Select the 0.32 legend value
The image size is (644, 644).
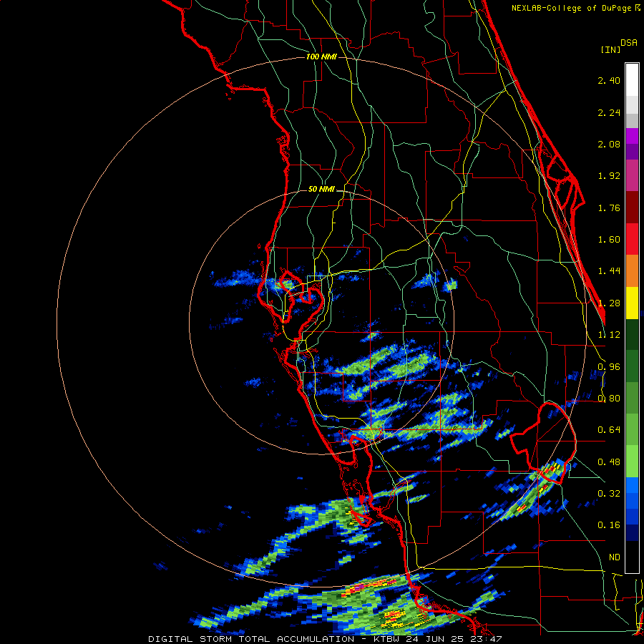pyautogui.click(x=609, y=494)
